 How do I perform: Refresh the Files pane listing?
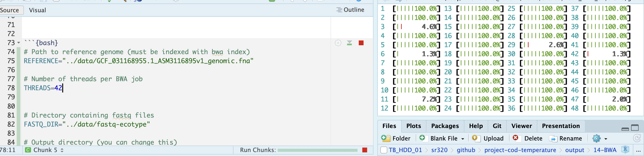(637, 138)
